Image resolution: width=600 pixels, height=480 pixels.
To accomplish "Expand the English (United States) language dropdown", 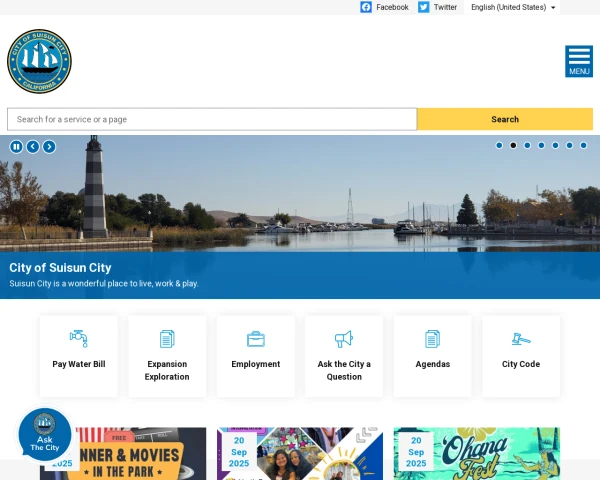I will 513,7.
